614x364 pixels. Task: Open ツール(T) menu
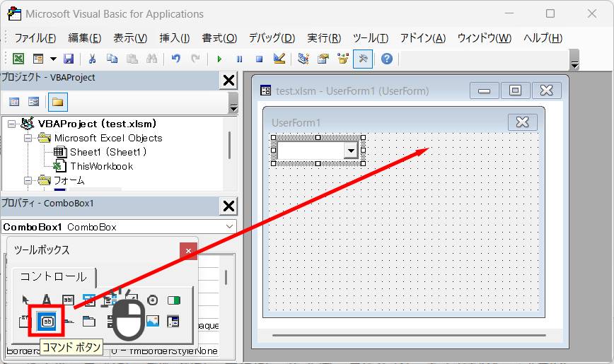pos(371,38)
